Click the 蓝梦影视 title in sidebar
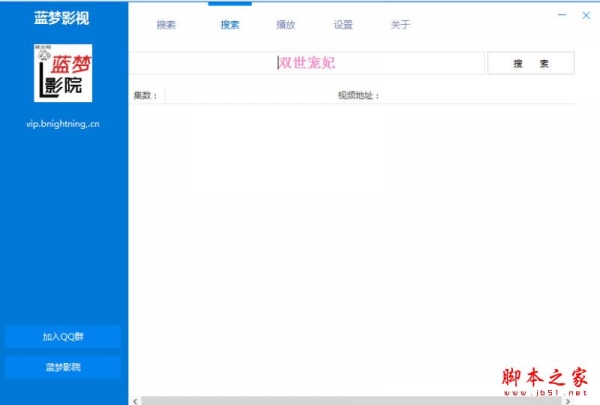 click(x=63, y=18)
